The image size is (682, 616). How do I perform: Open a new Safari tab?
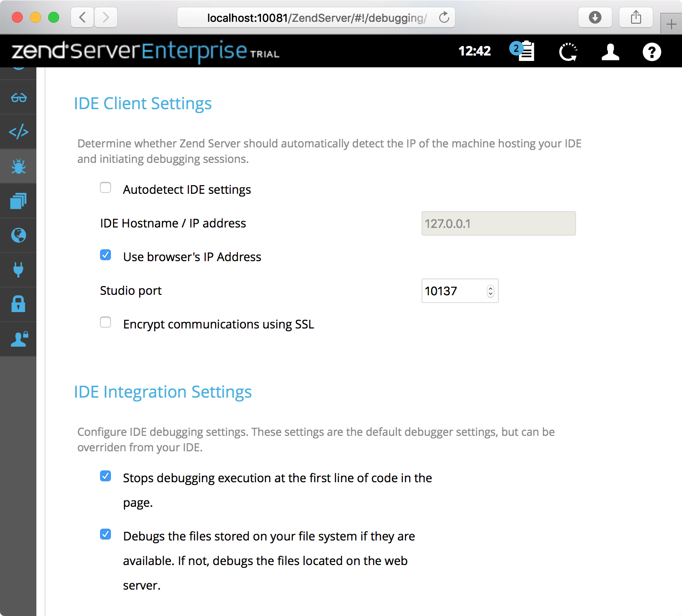coord(671,24)
